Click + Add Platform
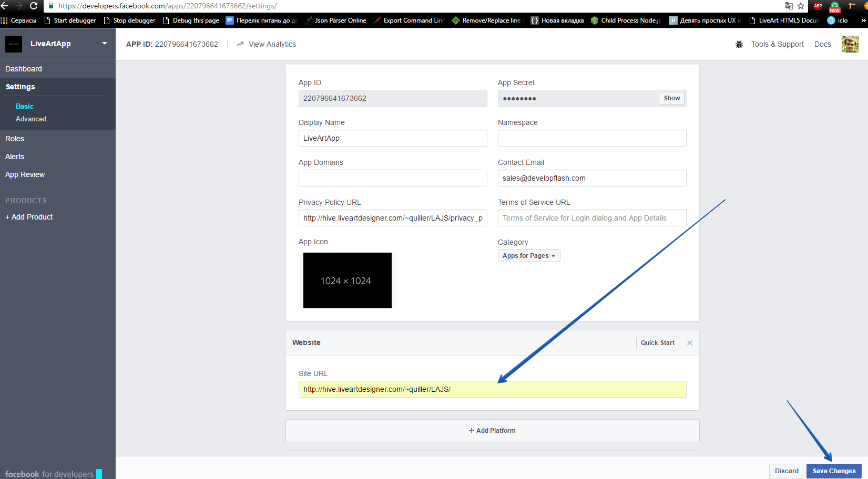 click(x=493, y=431)
